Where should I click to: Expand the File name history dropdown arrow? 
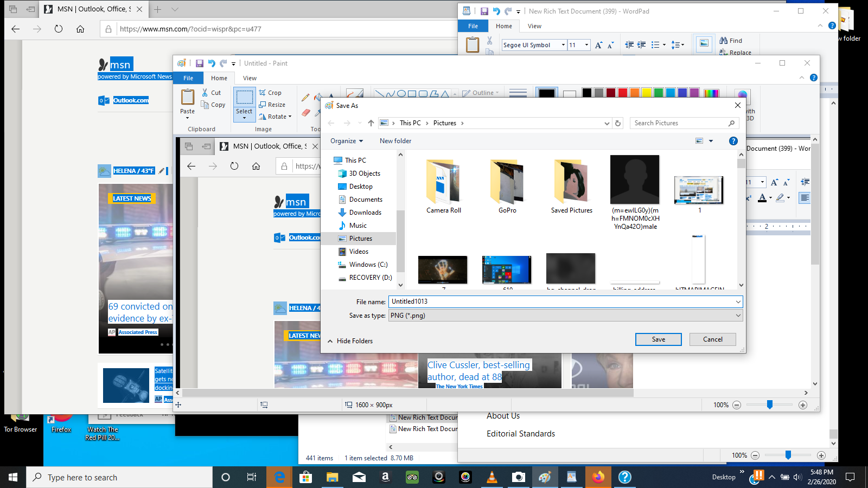coord(738,301)
